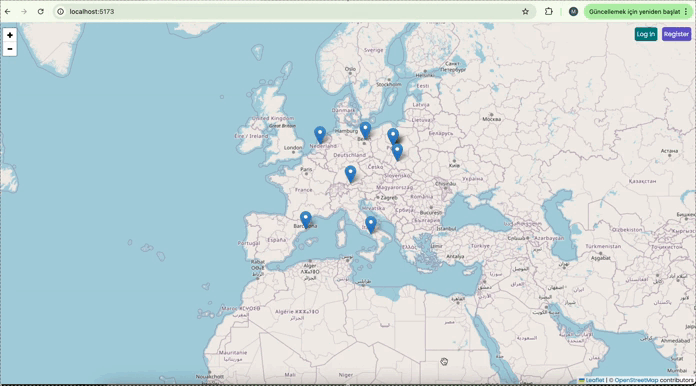
Task: Click the Log In button
Action: point(645,34)
